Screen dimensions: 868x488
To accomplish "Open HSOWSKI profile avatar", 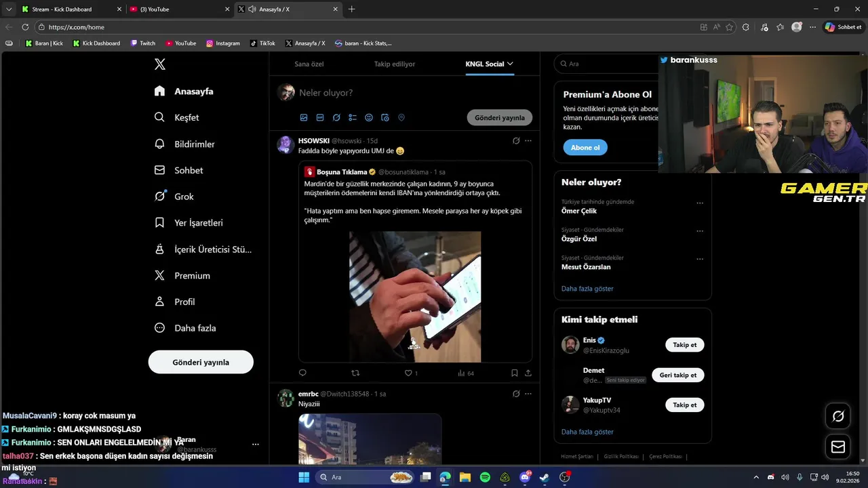I will click(285, 145).
